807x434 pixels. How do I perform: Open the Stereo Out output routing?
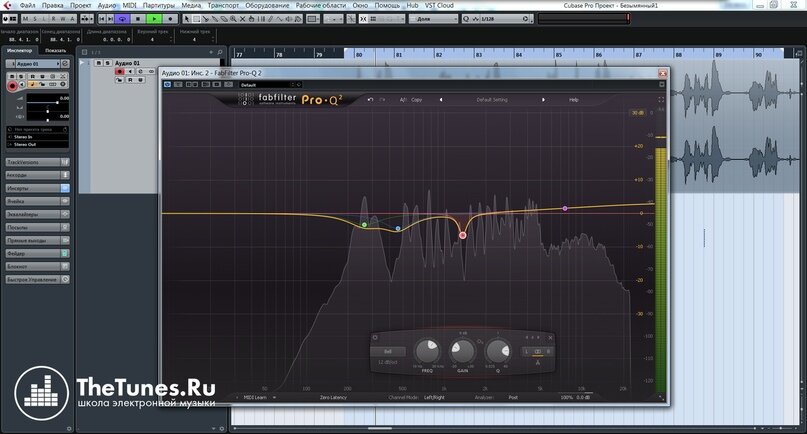coord(37,145)
